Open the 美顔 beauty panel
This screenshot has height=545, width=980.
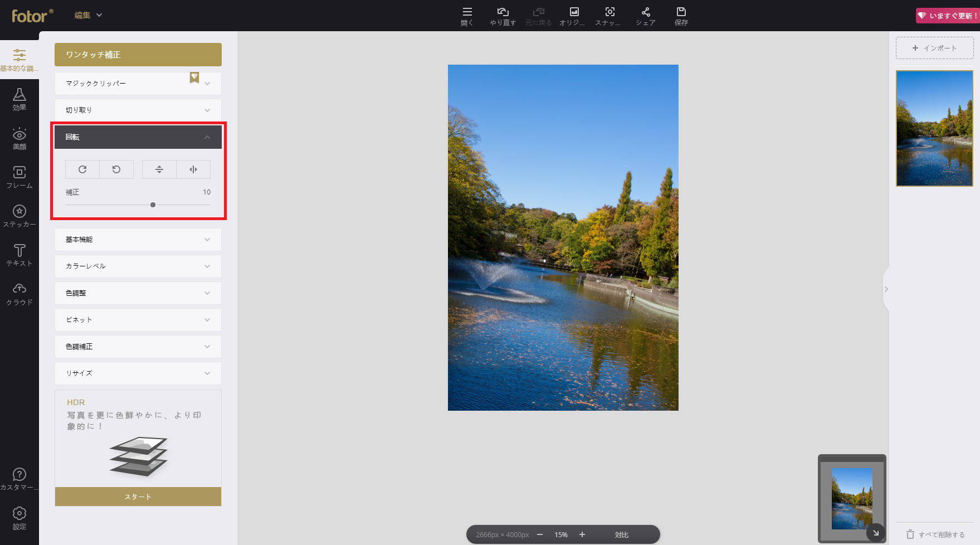tap(19, 139)
